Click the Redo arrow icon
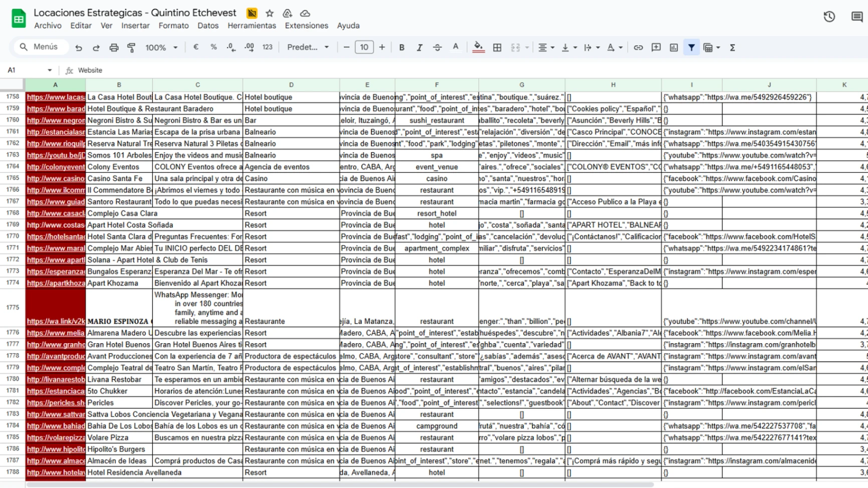Image resolution: width=868 pixels, height=488 pixels. point(96,48)
